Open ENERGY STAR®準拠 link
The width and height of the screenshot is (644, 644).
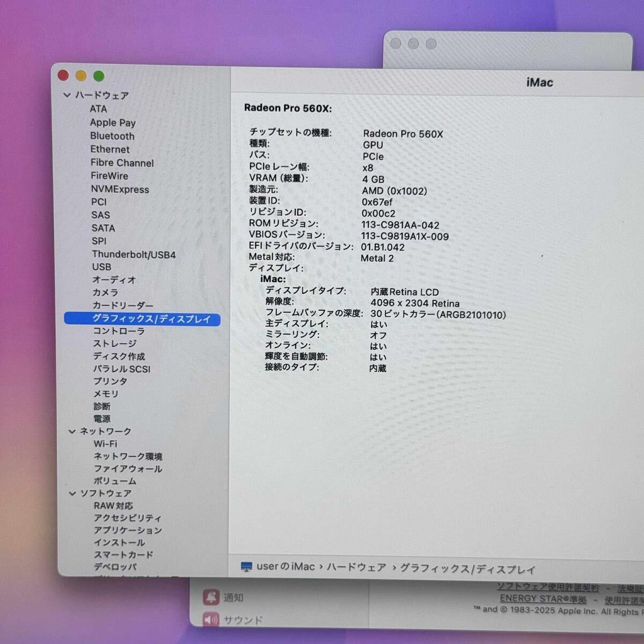click(543, 599)
